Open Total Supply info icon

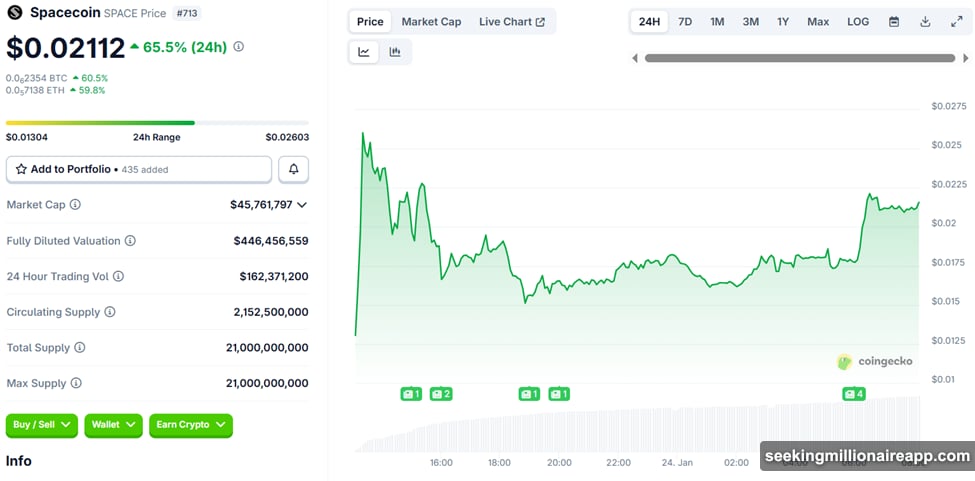click(x=80, y=347)
